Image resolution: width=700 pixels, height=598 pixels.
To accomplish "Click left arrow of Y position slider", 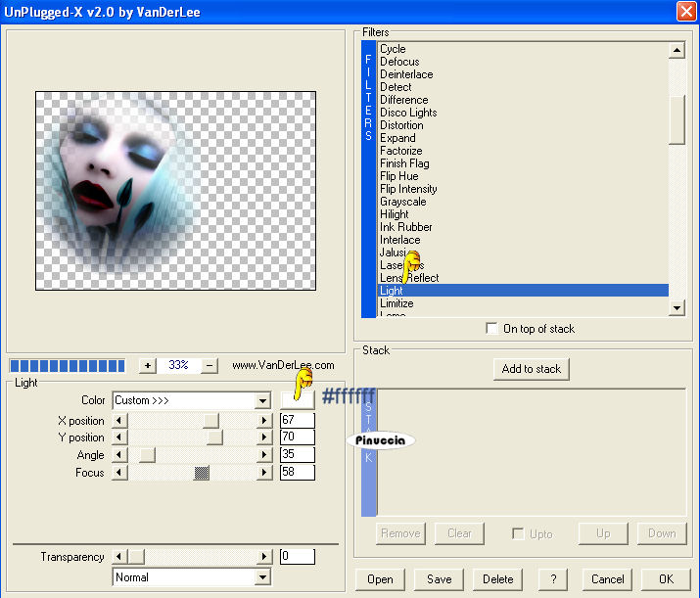I will 119,437.
